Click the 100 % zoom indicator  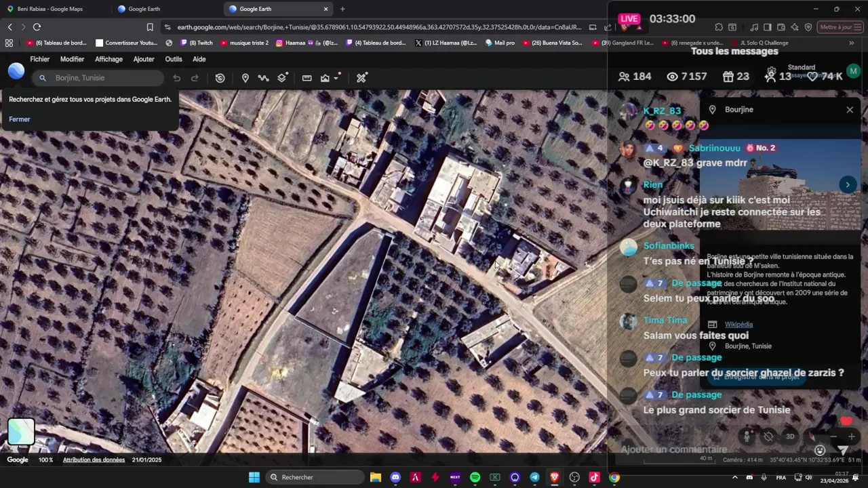point(45,460)
